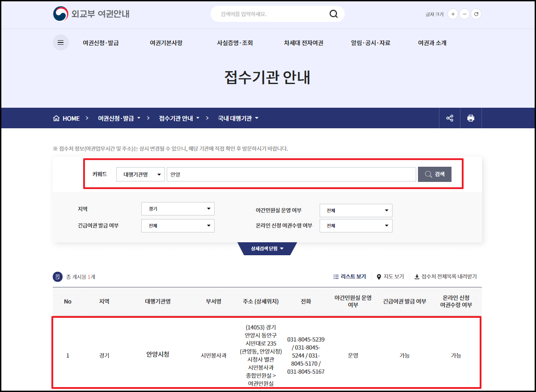This screenshot has width=536, height=392.
Task: Select the 차세대 전자여권 menu item
Action: pyautogui.click(x=303, y=42)
